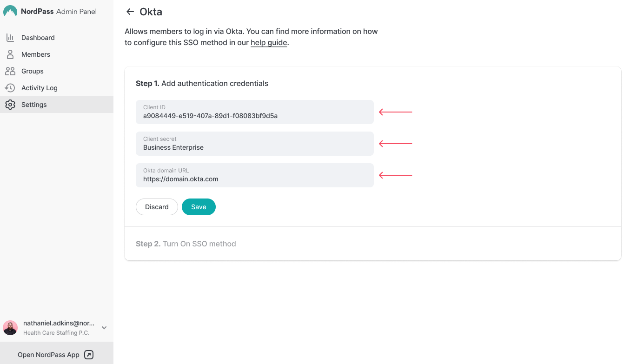Image resolution: width=630 pixels, height=364 pixels.
Task: Click the NordPass mountain logo icon
Action: [10, 12]
